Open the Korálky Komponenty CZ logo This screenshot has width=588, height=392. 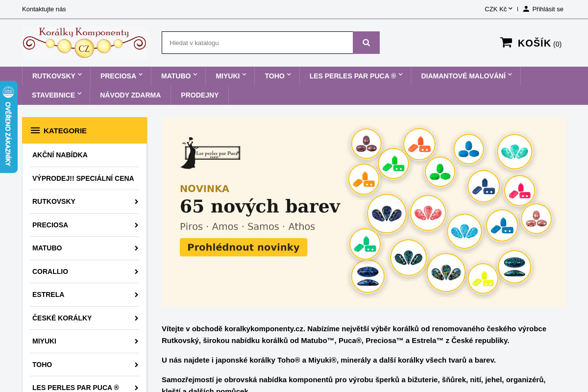click(x=84, y=43)
